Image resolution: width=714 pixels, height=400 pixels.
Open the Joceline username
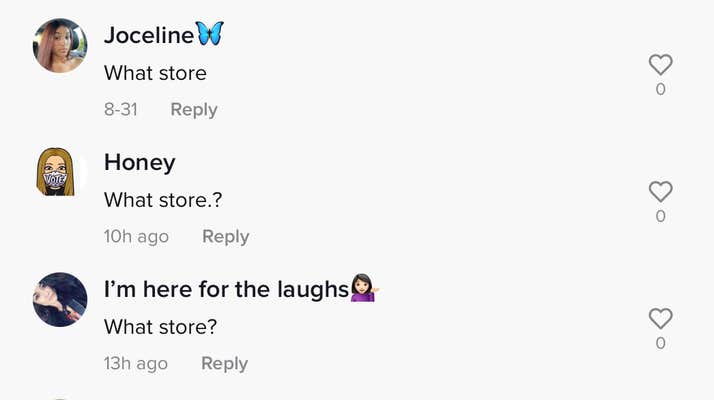[x=149, y=35]
